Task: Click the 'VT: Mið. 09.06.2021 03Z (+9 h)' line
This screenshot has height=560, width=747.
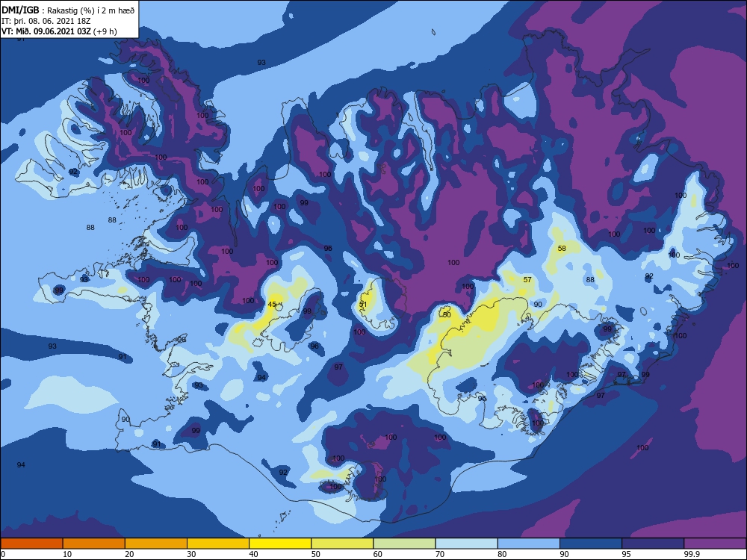Action: pos(59,31)
